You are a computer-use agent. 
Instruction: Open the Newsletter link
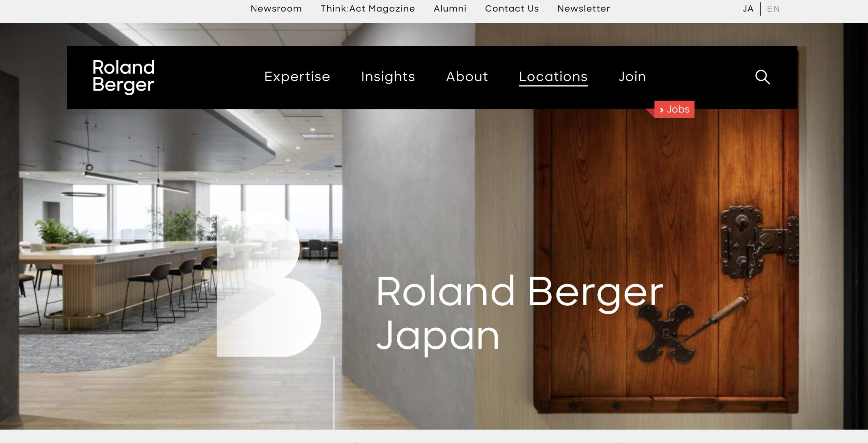coord(584,8)
